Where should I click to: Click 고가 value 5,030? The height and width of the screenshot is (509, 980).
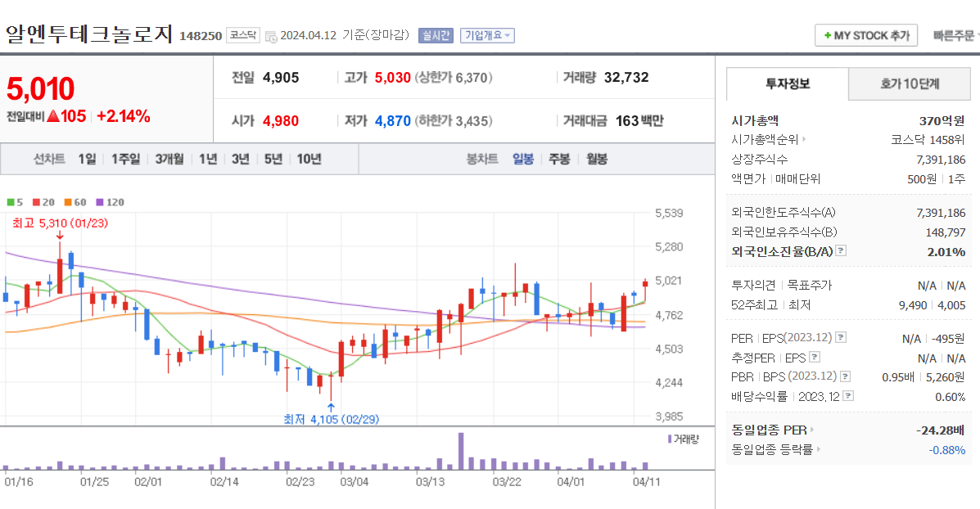pyautogui.click(x=392, y=78)
